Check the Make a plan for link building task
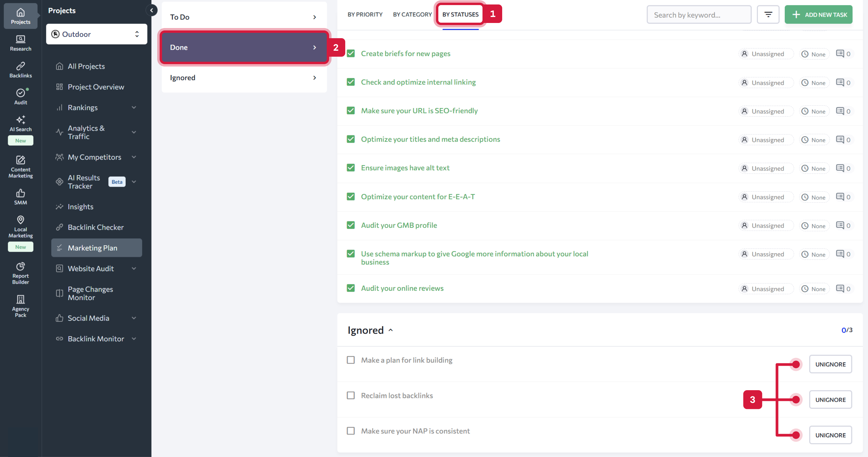The image size is (868, 457). tap(350, 360)
